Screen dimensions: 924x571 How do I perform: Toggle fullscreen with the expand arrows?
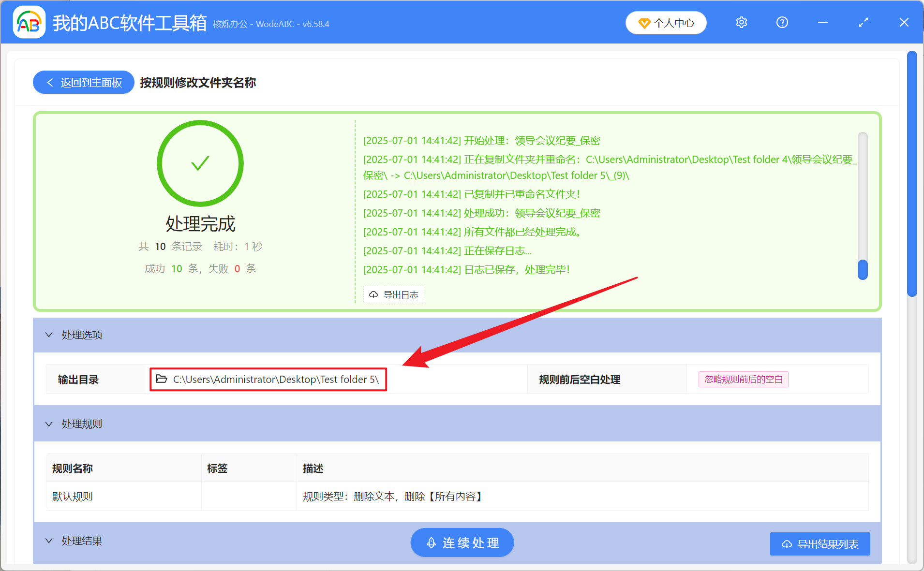coord(864,22)
